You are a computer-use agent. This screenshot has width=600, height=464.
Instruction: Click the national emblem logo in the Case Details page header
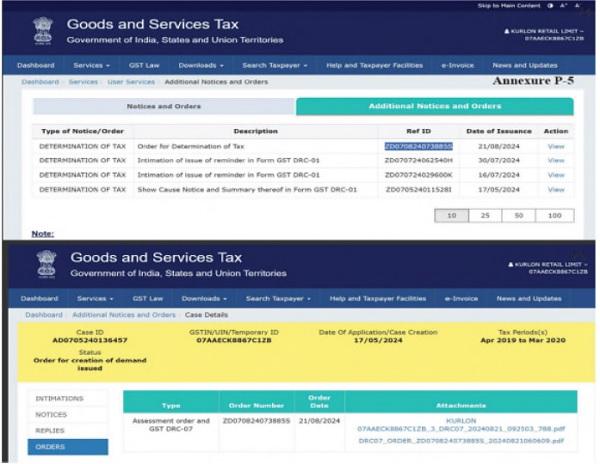coord(46,264)
